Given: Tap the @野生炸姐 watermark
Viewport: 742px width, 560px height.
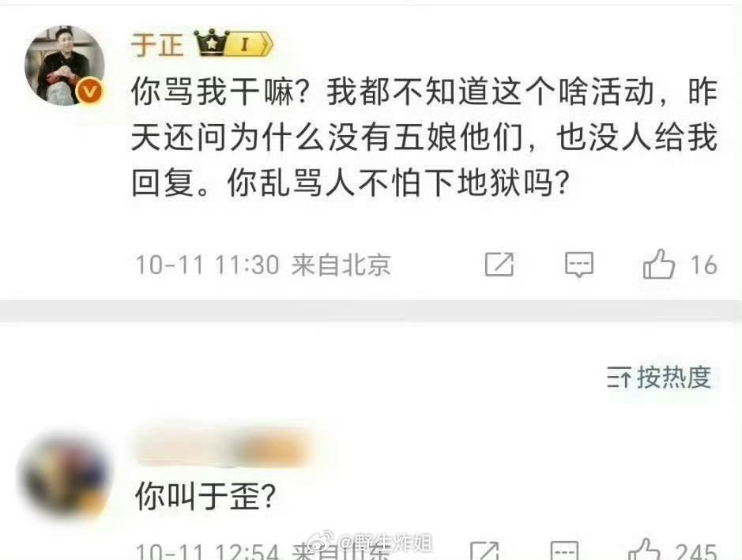Looking at the screenshot, I should 370,543.
